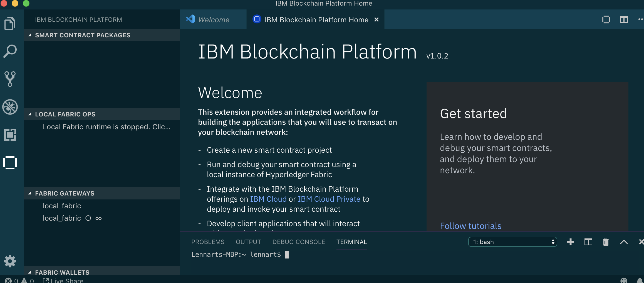Kill the terminal with trash icon
The image size is (644, 283).
point(606,242)
